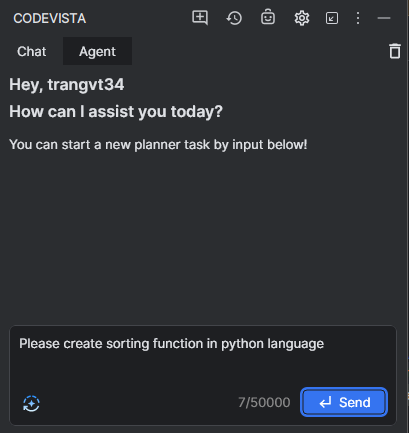Click the CODEVISTA panel title
This screenshot has height=433, width=409.
pyautogui.click(x=50, y=18)
